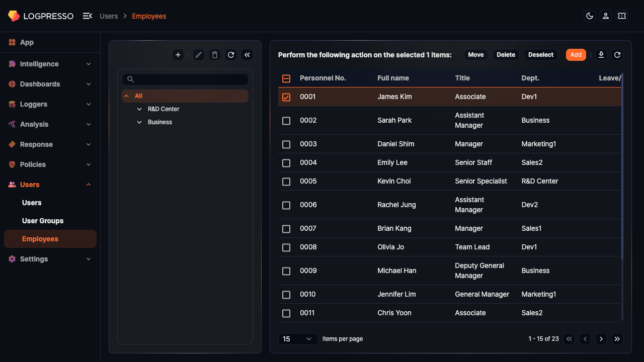Image resolution: width=644 pixels, height=362 pixels.
Task: Add a new group with the plus icon
Action: pyautogui.click(x=178, y=55)
